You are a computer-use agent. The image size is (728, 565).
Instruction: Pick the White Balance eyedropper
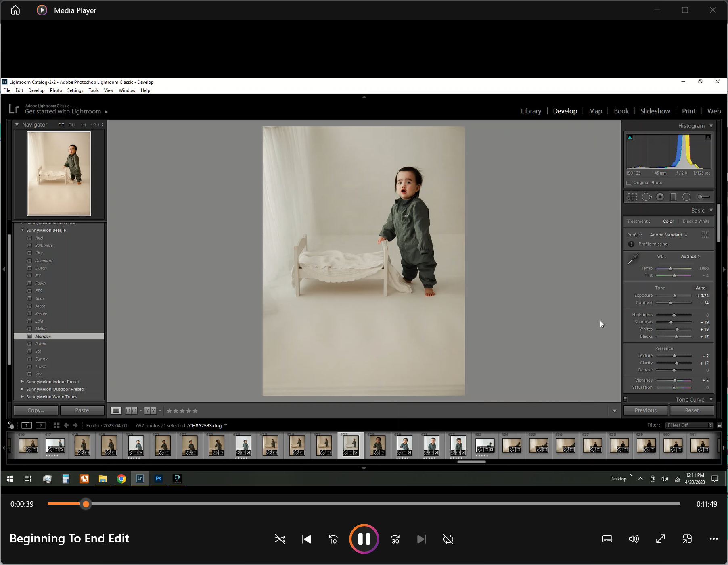pyautogui.click(x=633, y=259)
